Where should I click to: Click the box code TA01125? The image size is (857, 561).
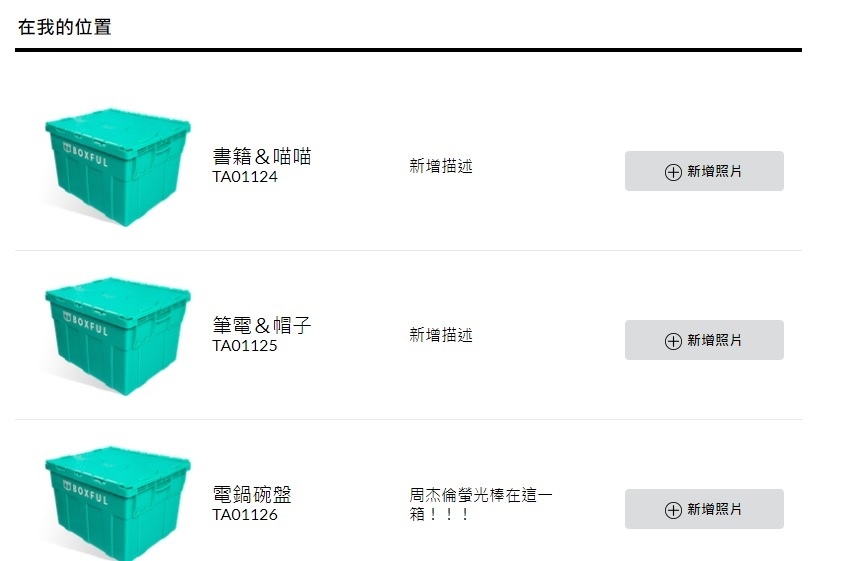[x=245, y=346]
